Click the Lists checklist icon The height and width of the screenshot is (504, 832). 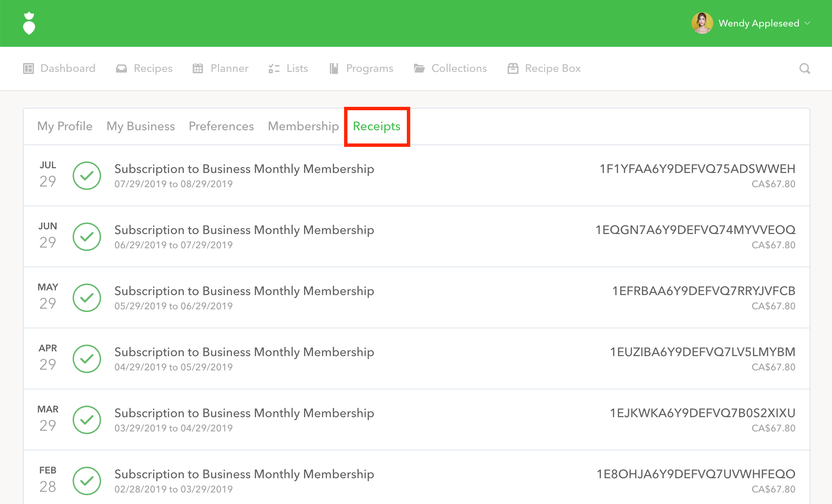(x=273, y=69)
